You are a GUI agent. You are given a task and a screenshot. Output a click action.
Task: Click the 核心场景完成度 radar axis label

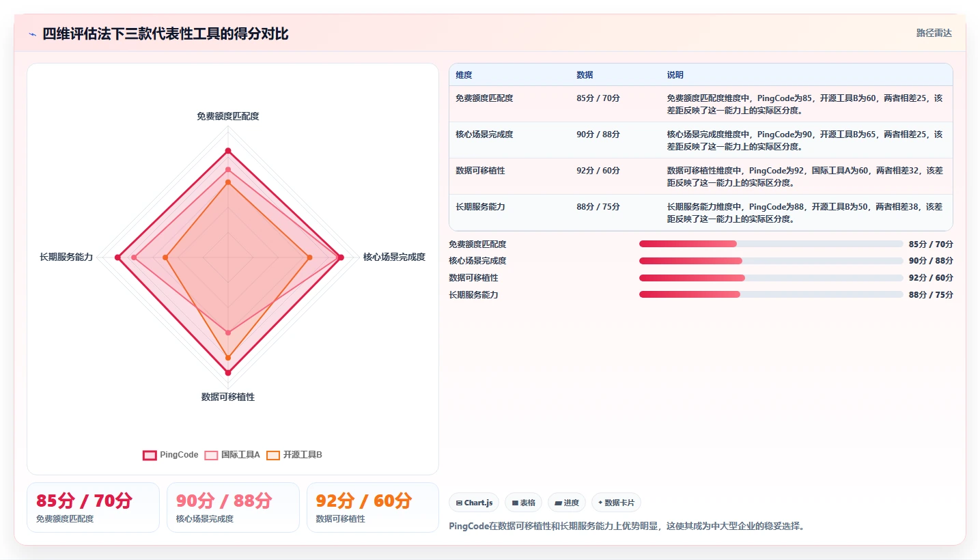pos(394,257)
